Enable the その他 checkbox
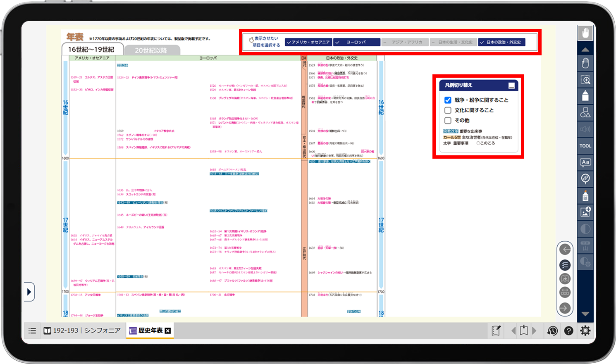Screen dimensions: 616x364 point(448,121)
